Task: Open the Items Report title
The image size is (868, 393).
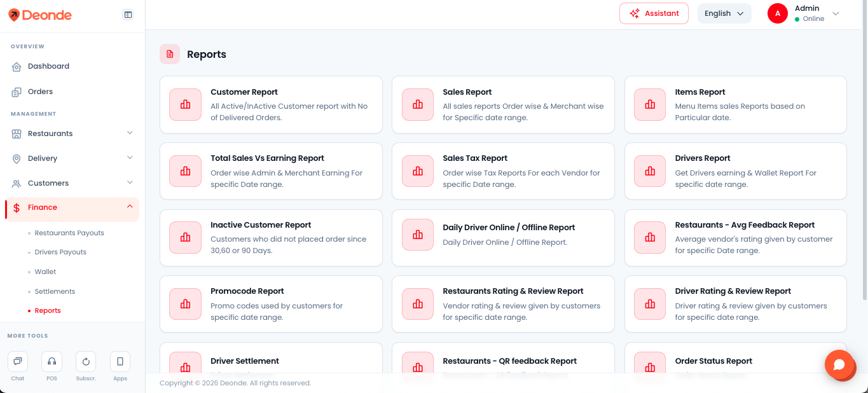Action: tap(700, 92)
